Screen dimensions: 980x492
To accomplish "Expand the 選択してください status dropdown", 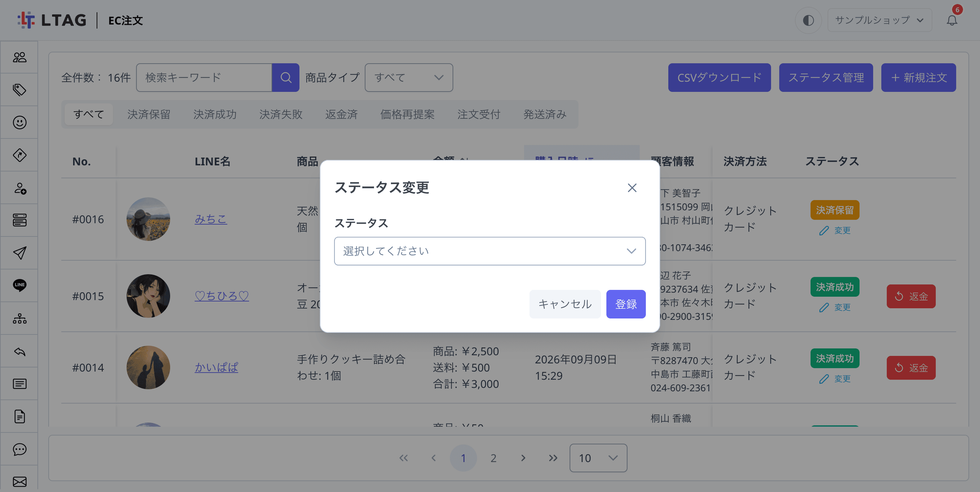I will point(490,251).
